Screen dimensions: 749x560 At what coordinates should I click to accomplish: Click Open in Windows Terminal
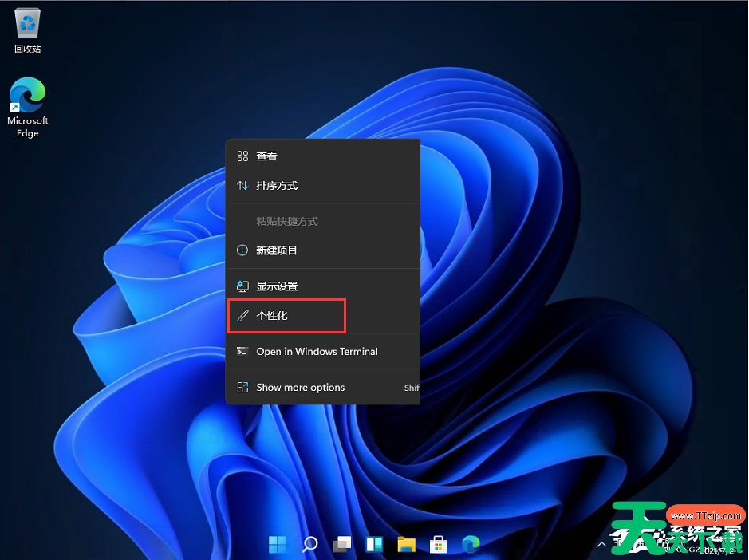tap(317, 352)
